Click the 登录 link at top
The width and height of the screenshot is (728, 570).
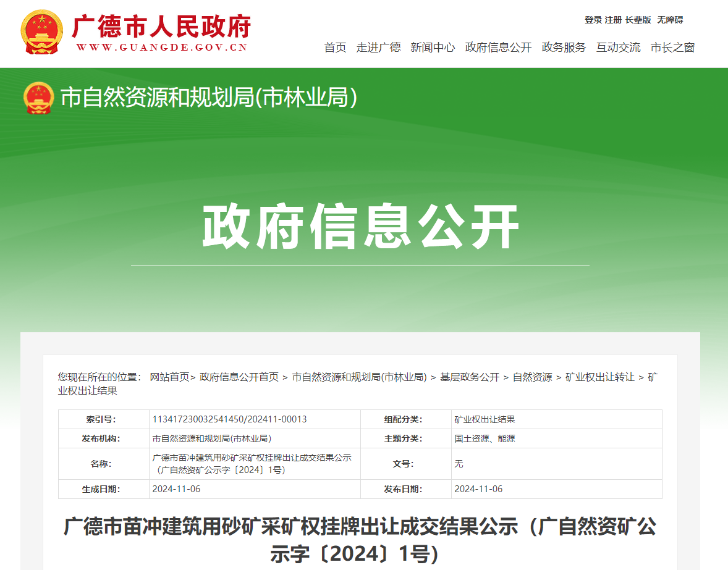point(593,20)
